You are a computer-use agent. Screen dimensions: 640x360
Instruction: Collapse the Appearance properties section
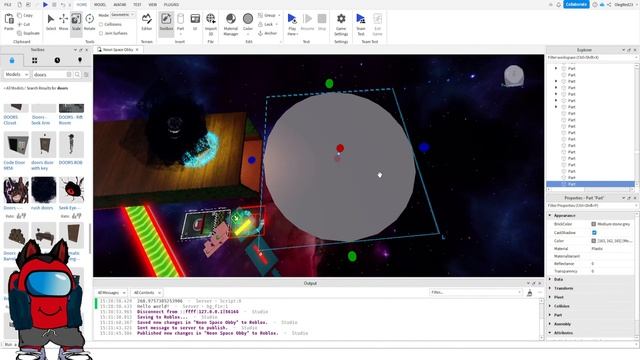point(550,216)
